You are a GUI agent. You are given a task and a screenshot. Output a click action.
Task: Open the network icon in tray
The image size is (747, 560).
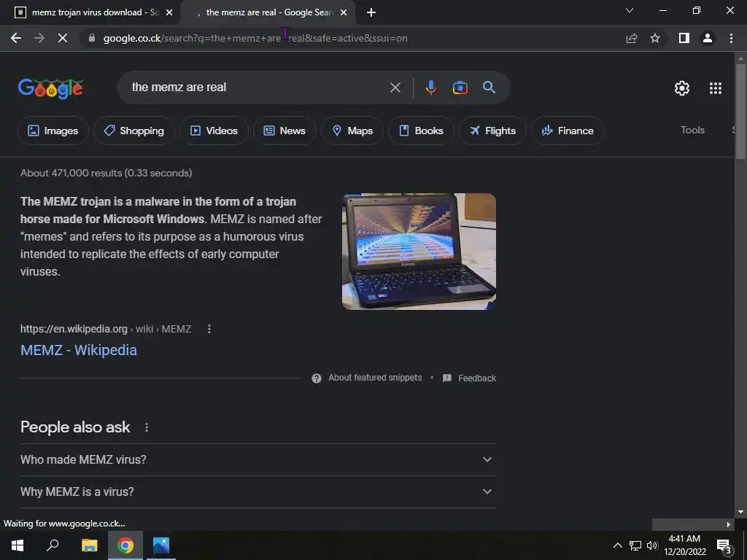point(635,545)
